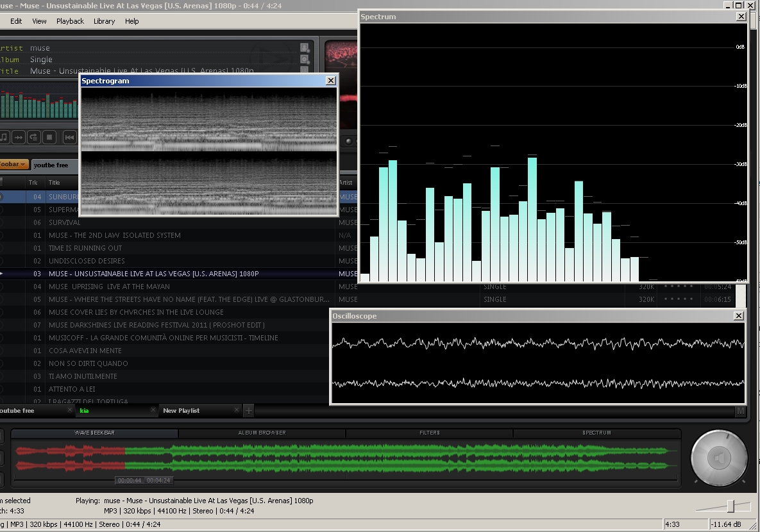Select the highlighted 04 SUNBURN row
This screenshot has width=760, height=532.
[x=40, y=197]
